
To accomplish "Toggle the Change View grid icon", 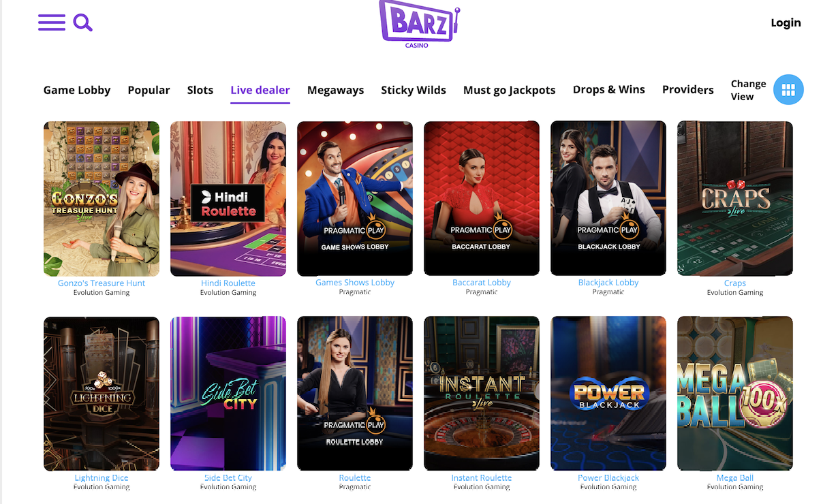I will (788, 90).
